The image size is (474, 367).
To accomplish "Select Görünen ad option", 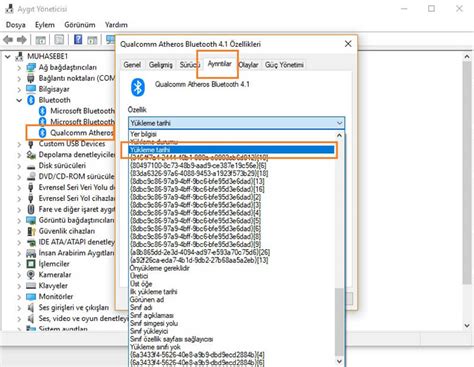I will click(x=232, y=300).
